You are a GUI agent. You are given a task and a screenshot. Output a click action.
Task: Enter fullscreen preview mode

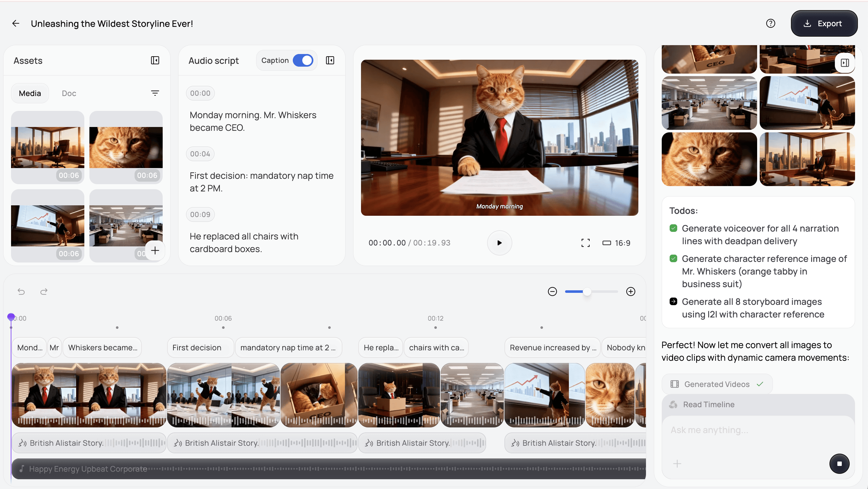[585, 243]
